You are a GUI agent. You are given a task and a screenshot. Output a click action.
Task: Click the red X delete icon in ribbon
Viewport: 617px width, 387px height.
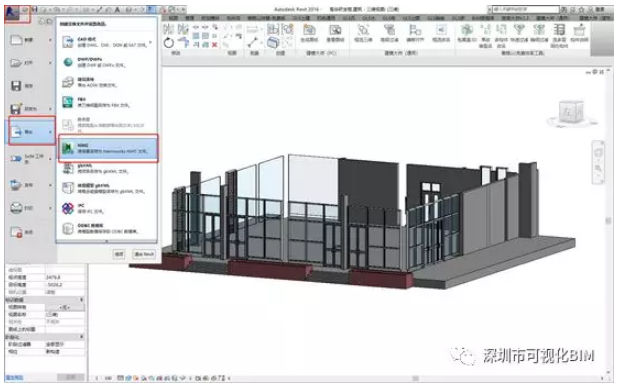(x=214, y=45)
